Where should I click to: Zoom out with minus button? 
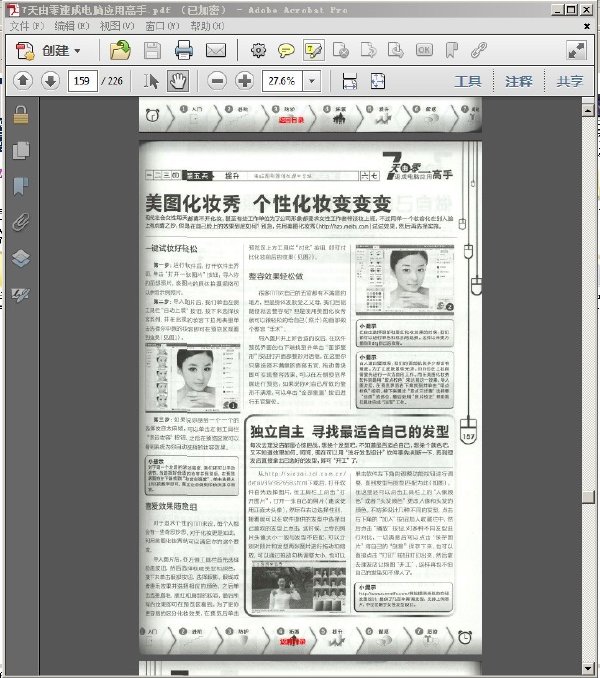coord(217,81)
